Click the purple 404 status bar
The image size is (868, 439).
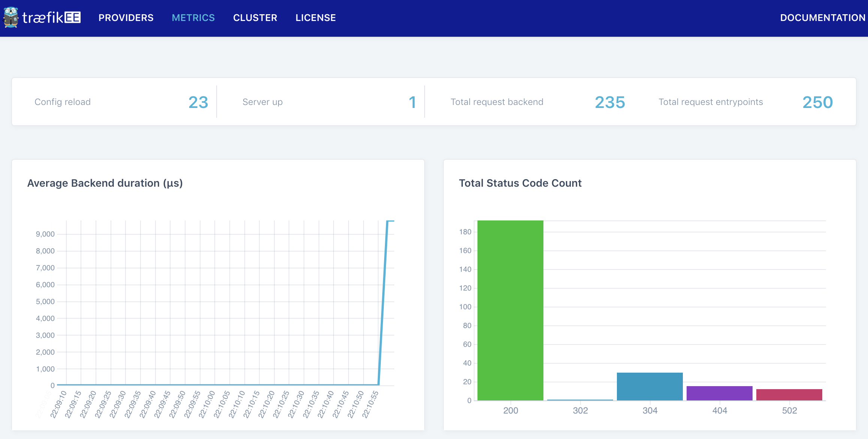coord(719,393)
